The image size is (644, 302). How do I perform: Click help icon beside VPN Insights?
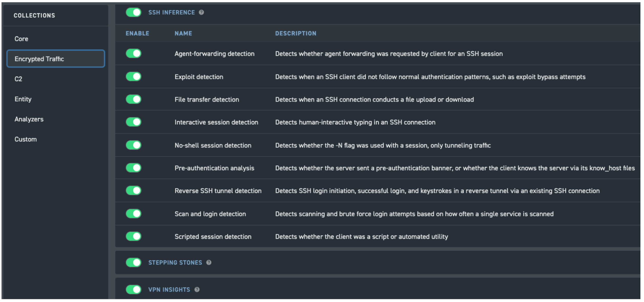coord(197,290)
